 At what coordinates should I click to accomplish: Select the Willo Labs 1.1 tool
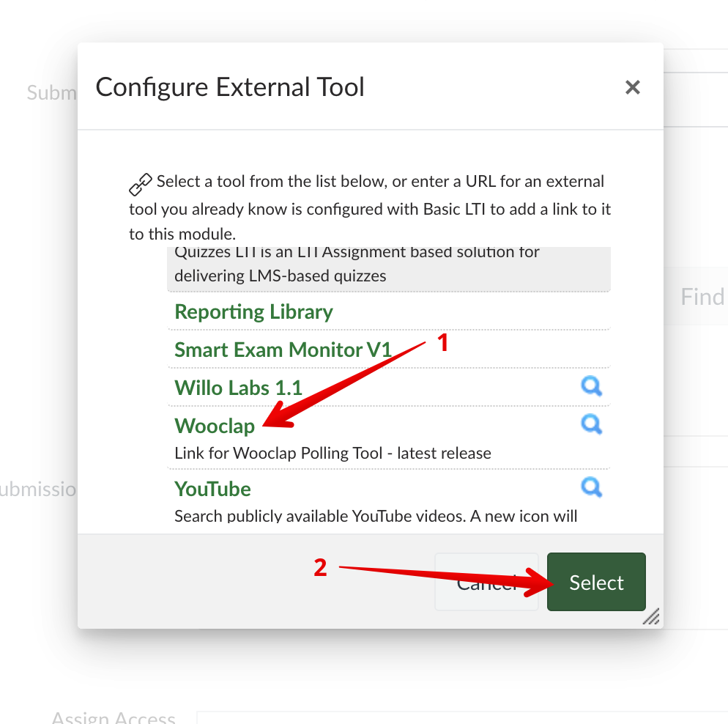[x=238, y=388]
